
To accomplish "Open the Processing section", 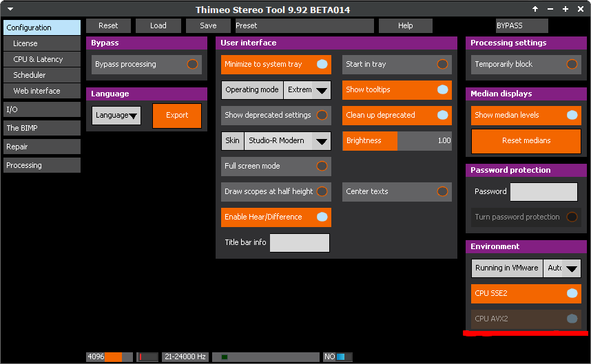I will (42, 165).
